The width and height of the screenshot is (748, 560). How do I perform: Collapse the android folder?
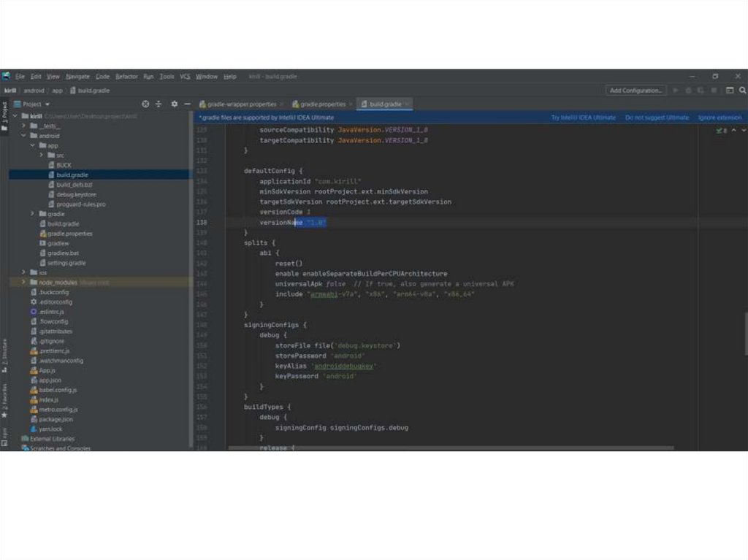pos(24,136)
